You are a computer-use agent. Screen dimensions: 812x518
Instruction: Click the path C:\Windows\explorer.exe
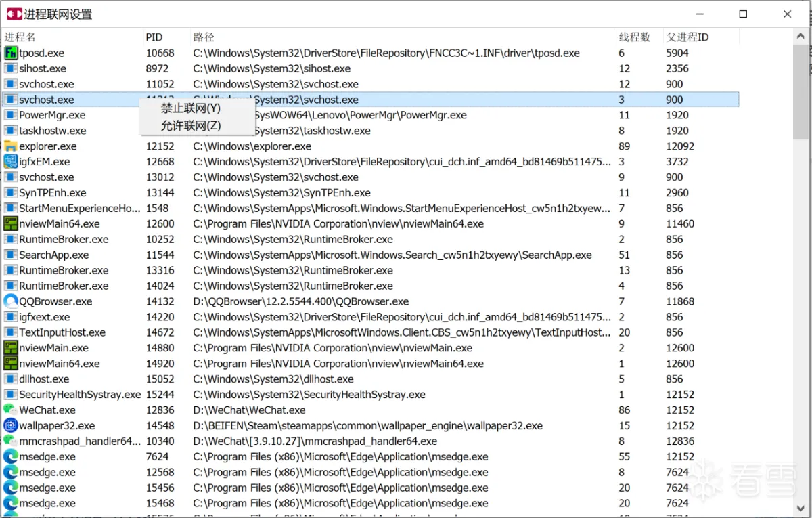tap(252, 146)
